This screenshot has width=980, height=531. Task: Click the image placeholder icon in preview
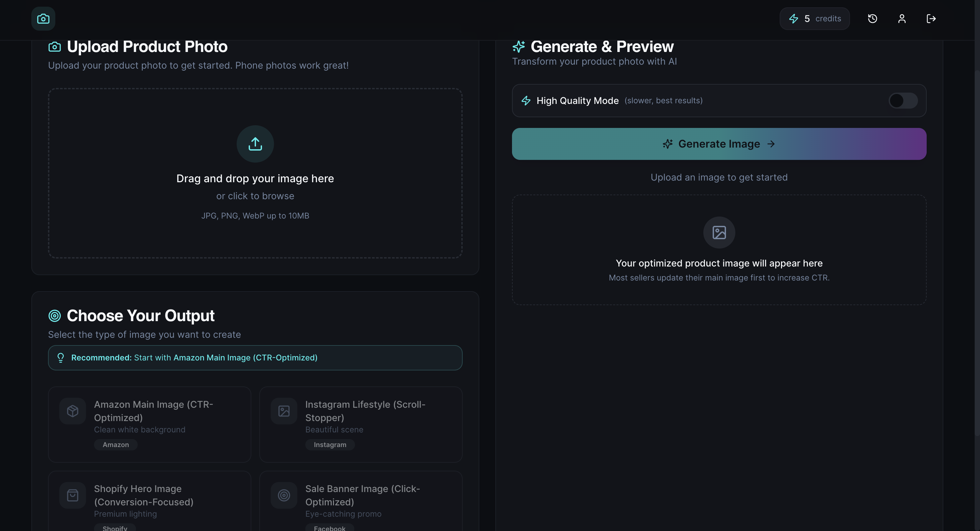[719, 232]
